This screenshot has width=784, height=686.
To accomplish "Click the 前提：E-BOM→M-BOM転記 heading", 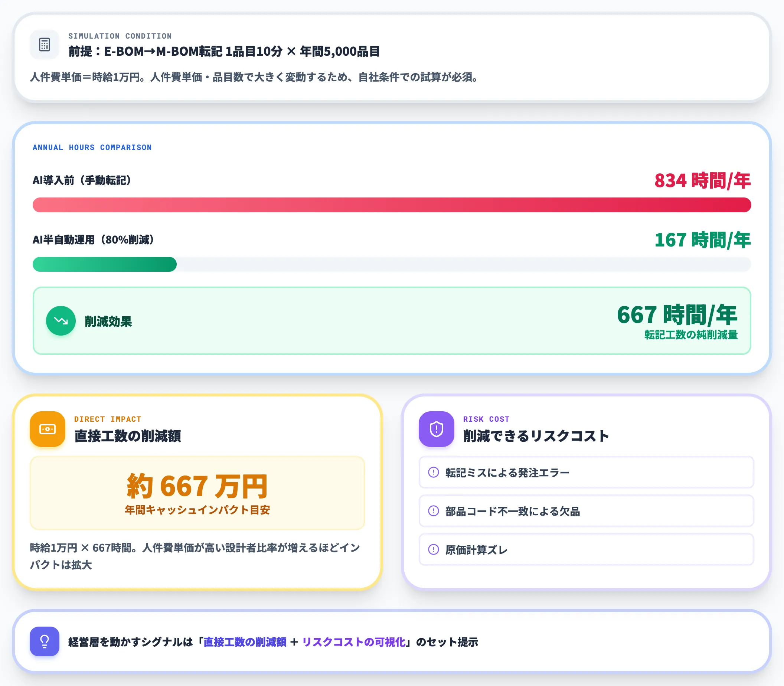I will (224, 51).
